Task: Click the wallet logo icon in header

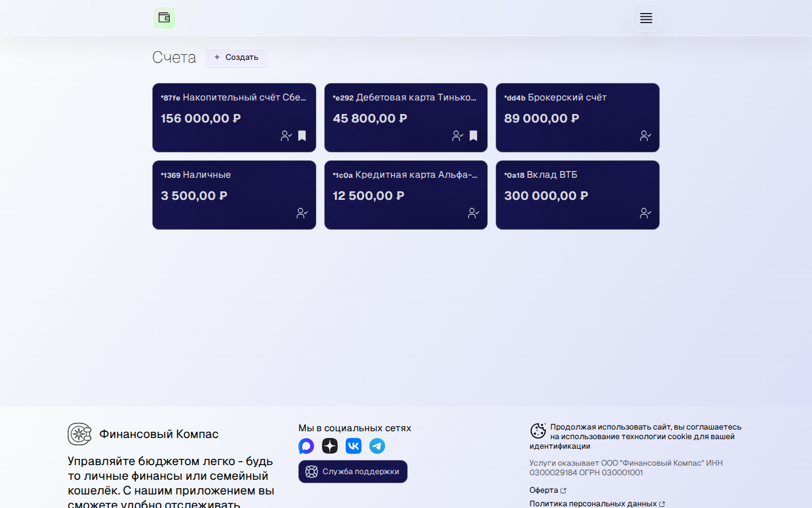Action: pyautogui.click(x=164, y=18)
